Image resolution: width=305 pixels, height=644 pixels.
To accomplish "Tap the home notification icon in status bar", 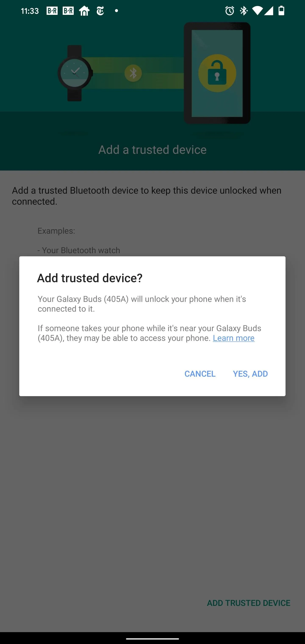I will pos(84,11).
